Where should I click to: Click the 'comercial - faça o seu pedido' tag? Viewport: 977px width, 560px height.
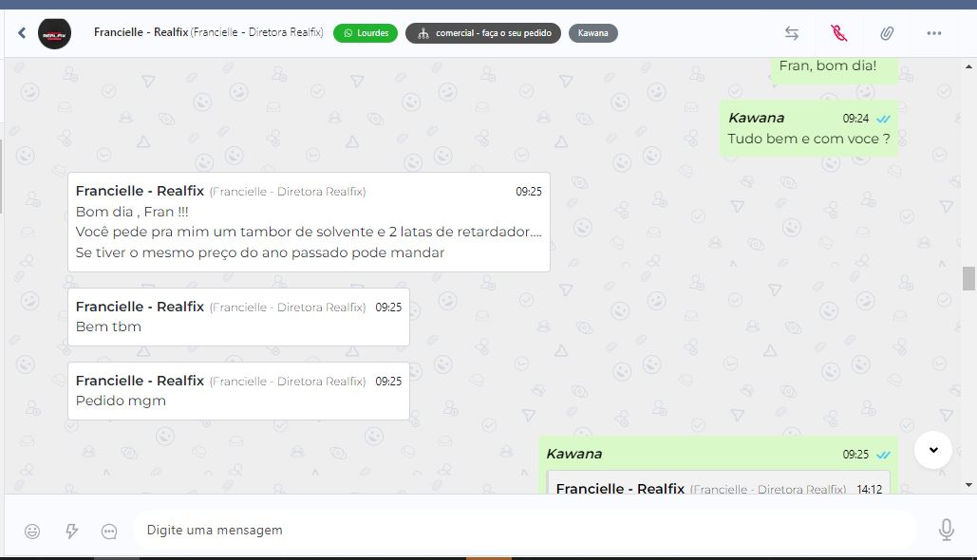[483, 33]
